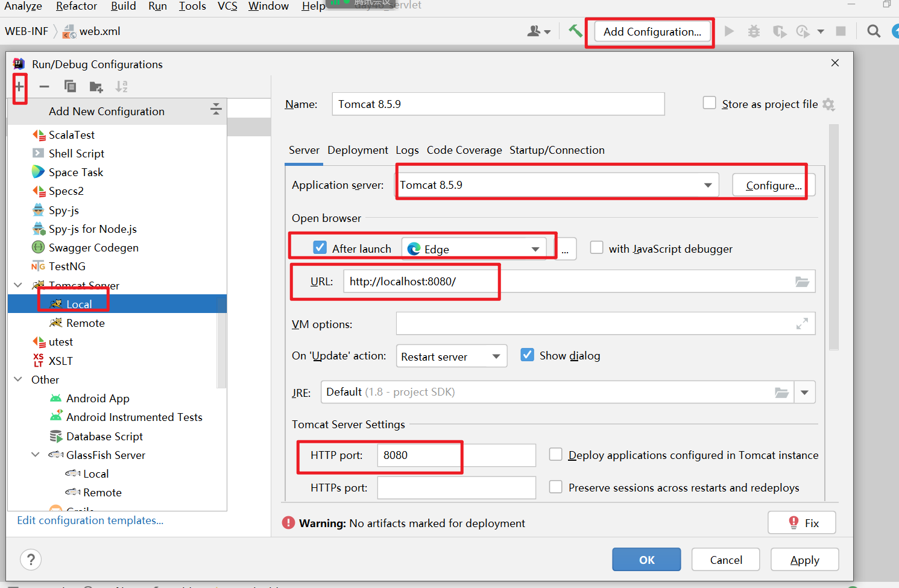Add new configuration using the plus icon

pyautogui.click(x=20, y=86)
